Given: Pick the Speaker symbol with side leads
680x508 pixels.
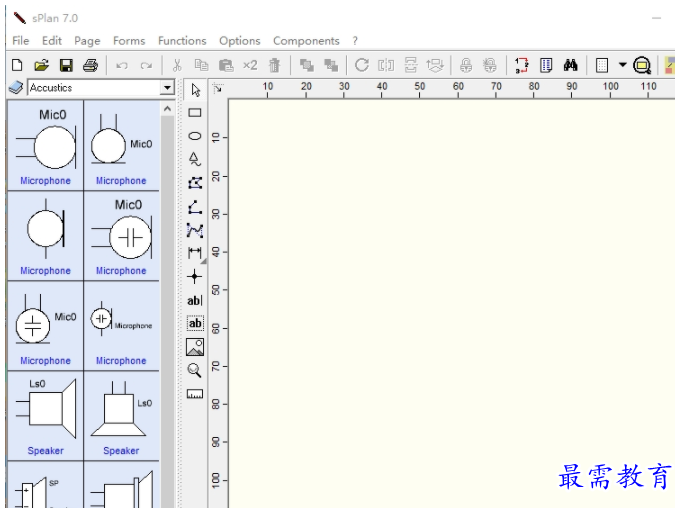Looking at the screenshot, I should pyautogui.click(x=46, y=416).
